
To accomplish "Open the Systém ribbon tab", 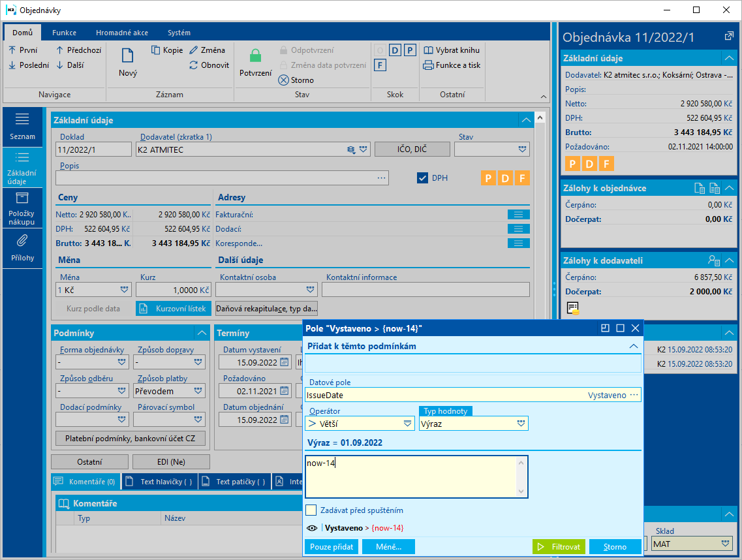I will tap(179, 33).
